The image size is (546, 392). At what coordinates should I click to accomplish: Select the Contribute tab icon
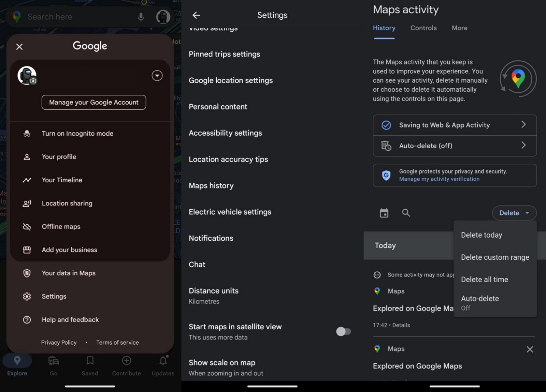(126, 360)
